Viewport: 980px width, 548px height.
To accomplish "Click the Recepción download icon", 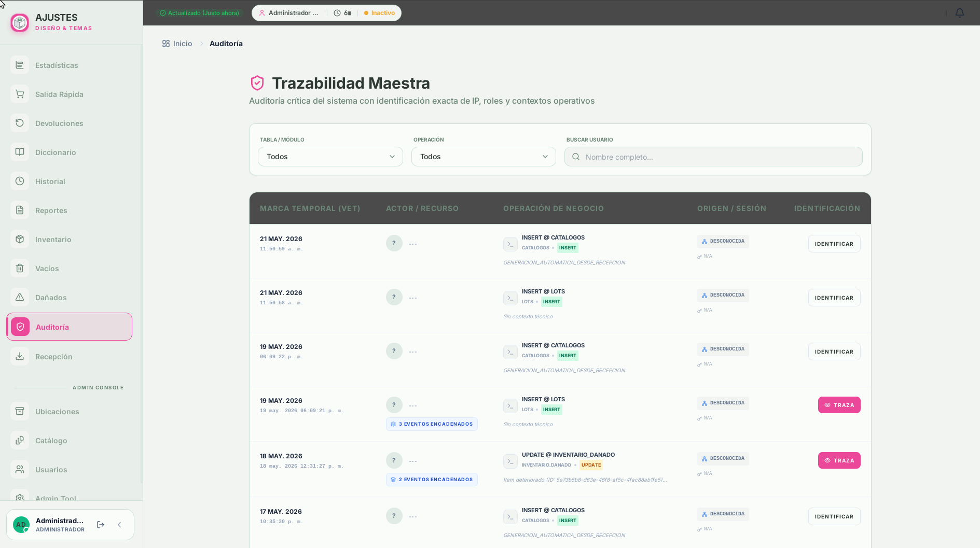I will tap(20, 357).
